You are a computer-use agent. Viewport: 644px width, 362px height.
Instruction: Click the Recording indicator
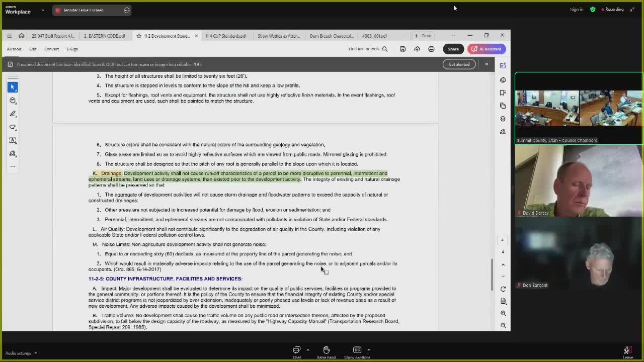[611, 10]
